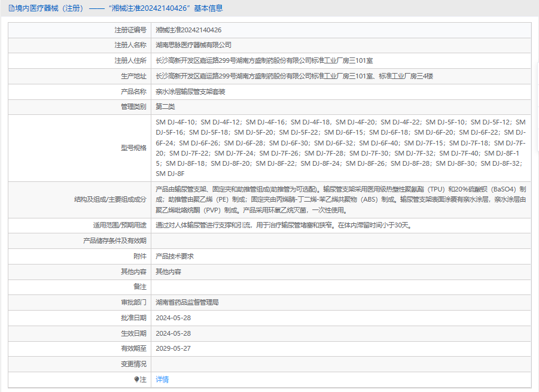Click the 注册证编号 row label
The width and height of the screenshot is (539, 392).
130,30
